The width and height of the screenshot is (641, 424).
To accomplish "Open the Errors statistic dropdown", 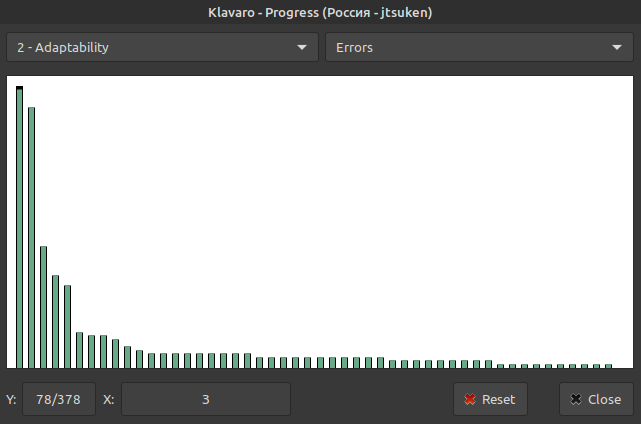I will (x=479, y=47).
